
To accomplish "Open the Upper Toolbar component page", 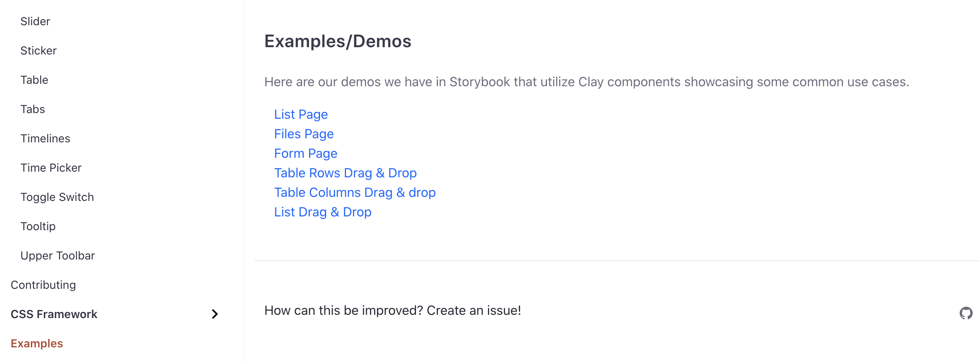I will coord(57,255).
